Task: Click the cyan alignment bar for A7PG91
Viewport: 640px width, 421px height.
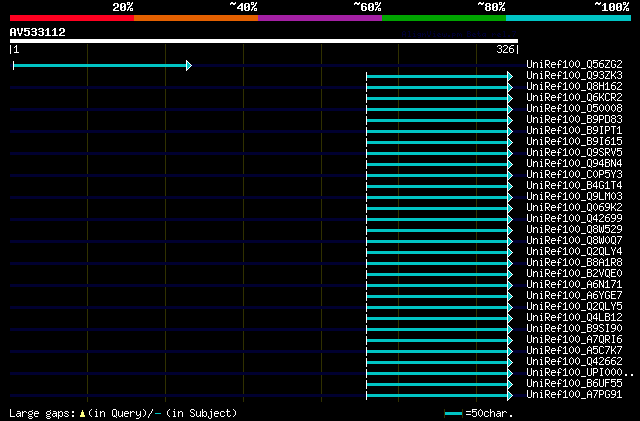Action: click(x=437, y=396)
